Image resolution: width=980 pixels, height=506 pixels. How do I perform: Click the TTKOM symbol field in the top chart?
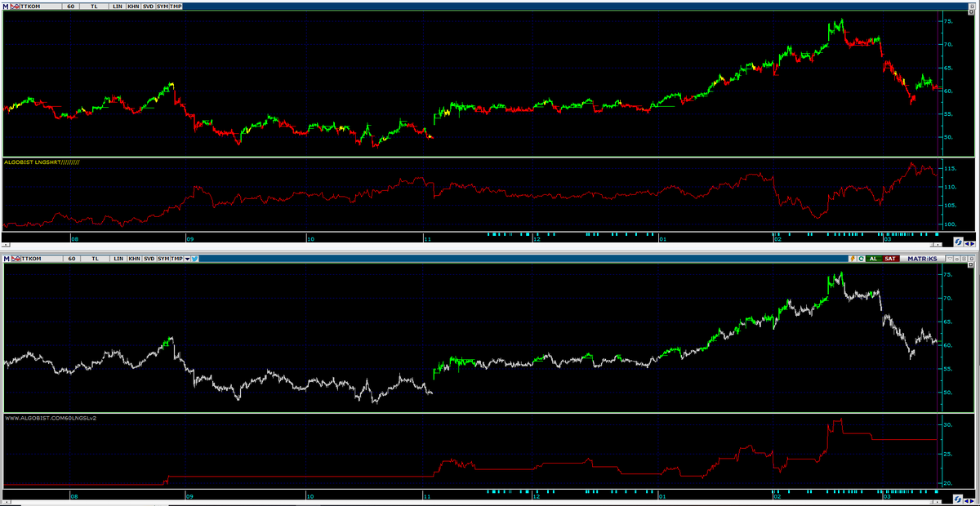coord(41,7)
